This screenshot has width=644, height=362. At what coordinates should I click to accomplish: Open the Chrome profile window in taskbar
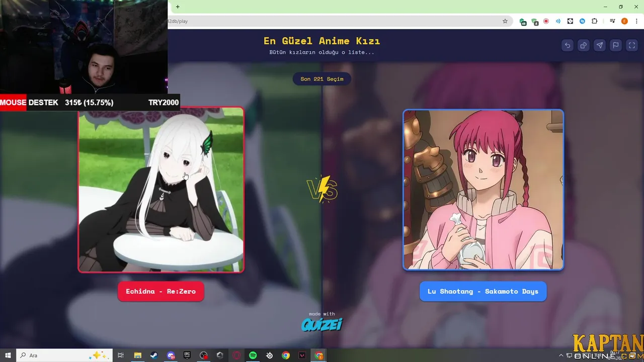(319, 355)
